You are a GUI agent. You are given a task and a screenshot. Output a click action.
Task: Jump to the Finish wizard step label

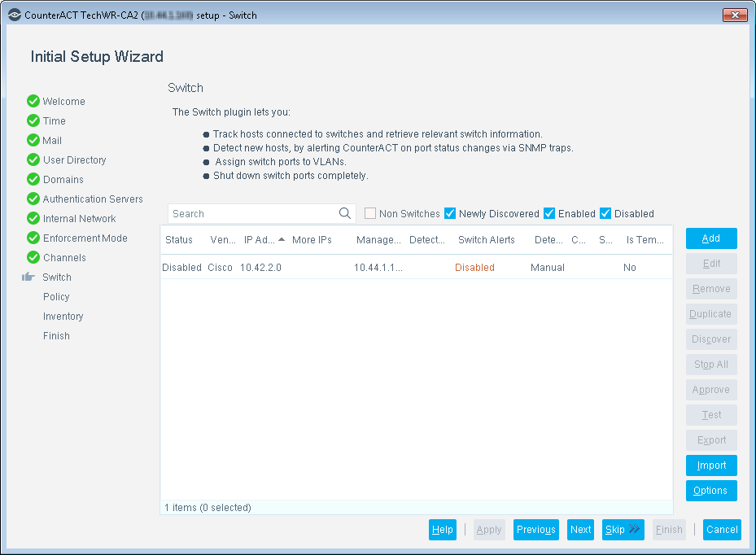(56, 335)
